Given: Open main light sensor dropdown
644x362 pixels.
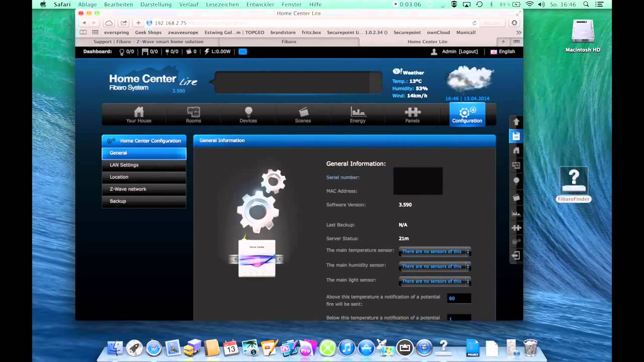Looking at the screenshot, I should tap(435, 281).
